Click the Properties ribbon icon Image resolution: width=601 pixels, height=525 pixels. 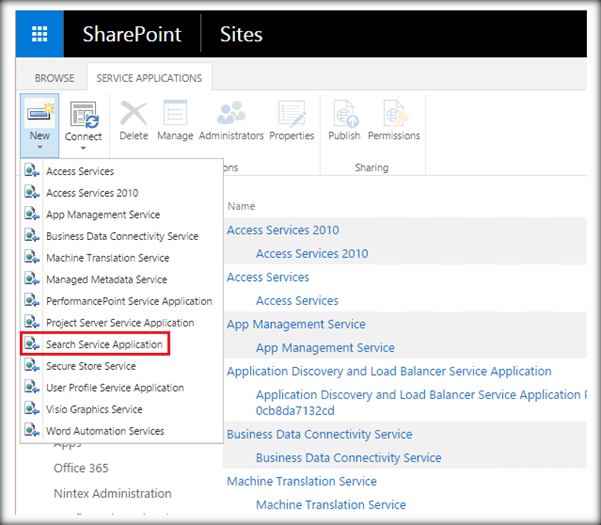pyautogui.click(x=291, y=115)
